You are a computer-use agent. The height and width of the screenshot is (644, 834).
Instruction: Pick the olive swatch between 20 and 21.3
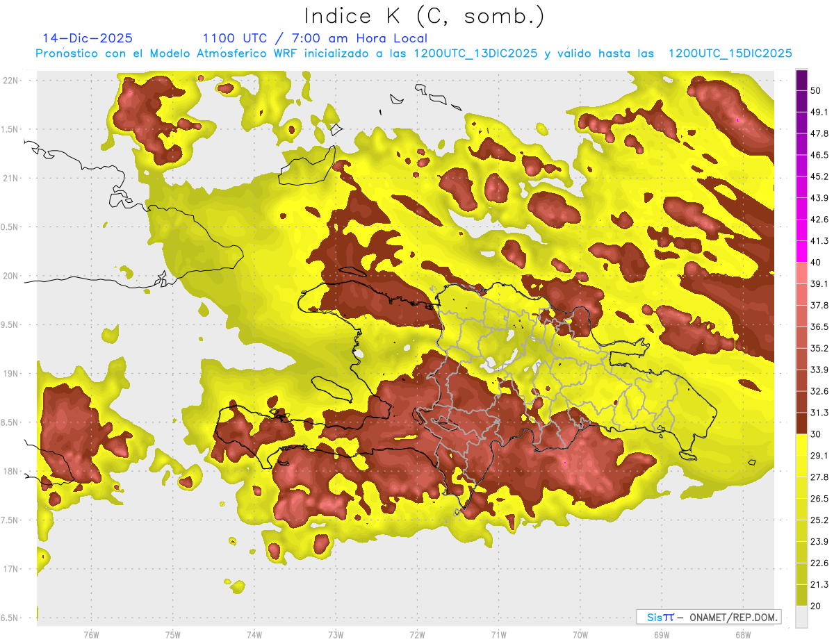(x=801, y=595)
